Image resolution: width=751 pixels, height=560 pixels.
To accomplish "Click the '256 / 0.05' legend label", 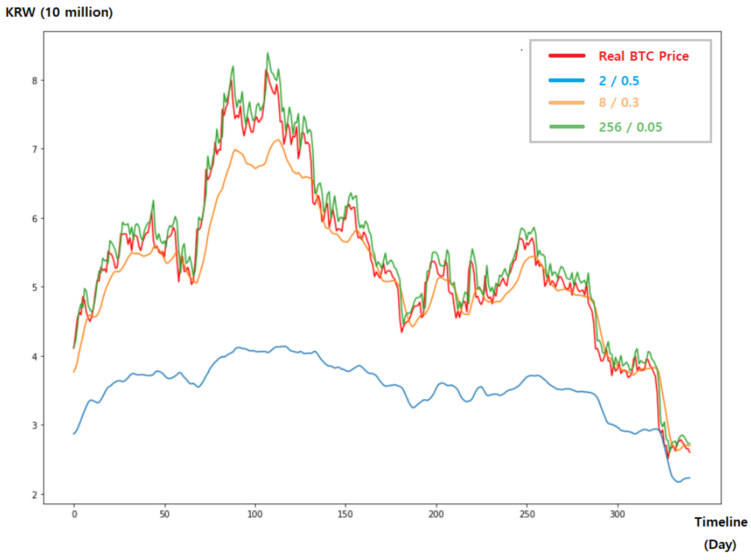I will tap(630, 127).
